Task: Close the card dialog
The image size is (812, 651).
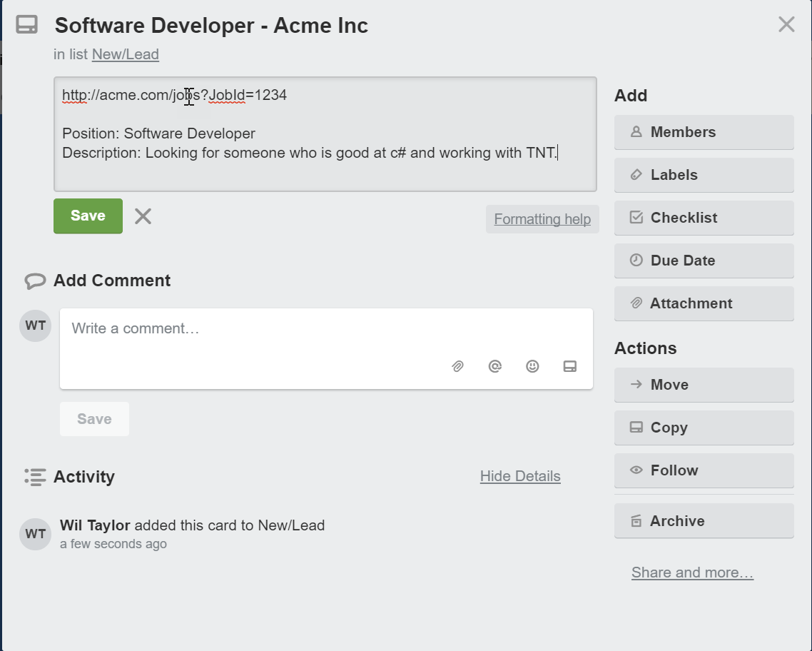Action: click(x=786, y=24)
